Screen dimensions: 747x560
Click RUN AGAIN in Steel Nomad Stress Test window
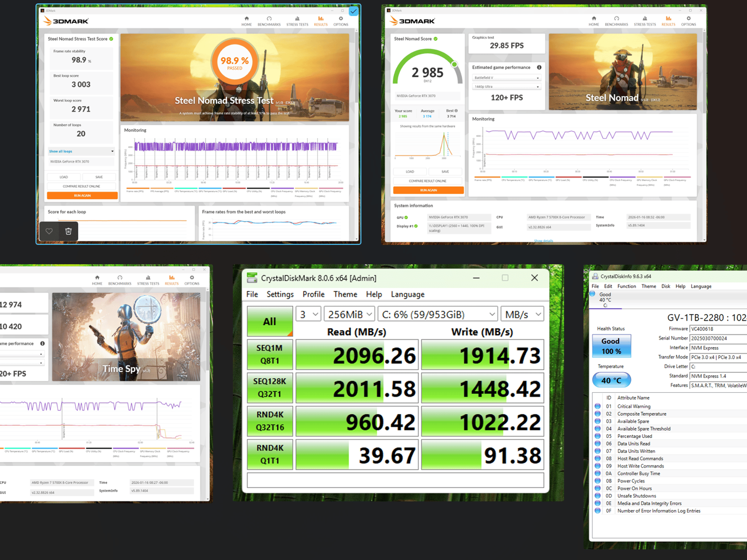pyautogui.click(x=82, y=196)
